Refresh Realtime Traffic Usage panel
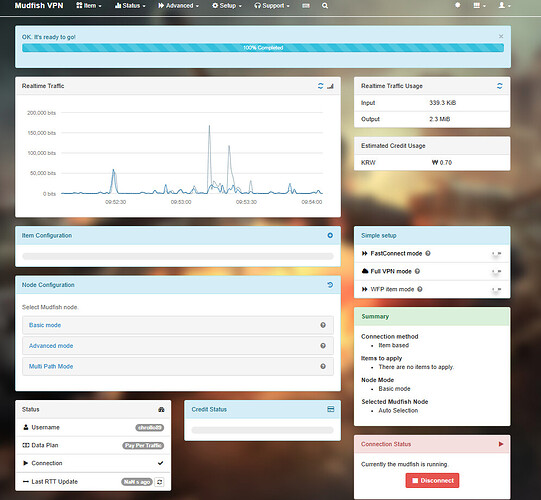Viewport: 541px width, 500px height. [499, 86]
